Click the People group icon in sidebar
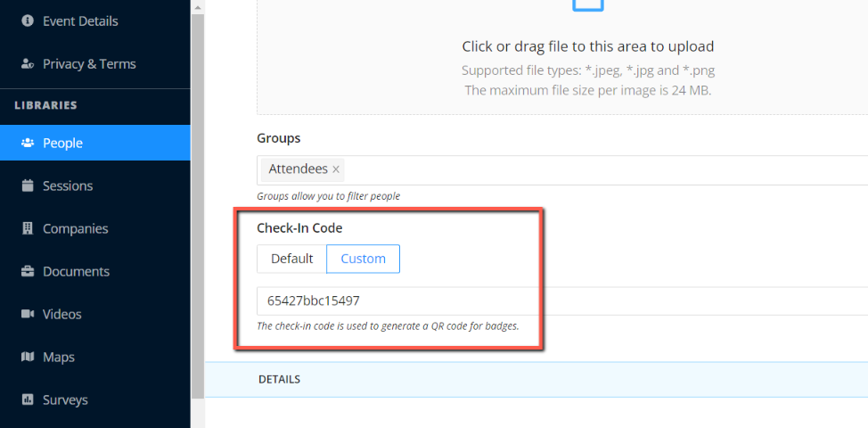868x428 pixels. point(28,143)
